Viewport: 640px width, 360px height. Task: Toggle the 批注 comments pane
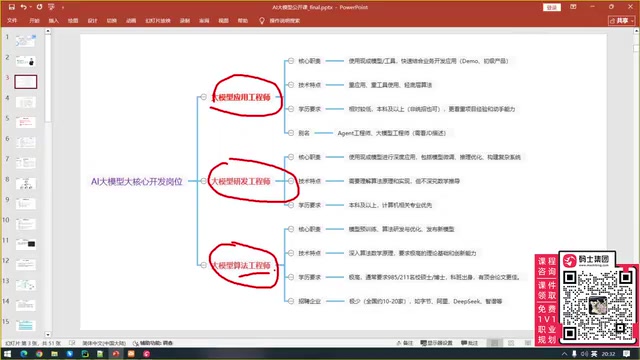click(x=469, y=343)
